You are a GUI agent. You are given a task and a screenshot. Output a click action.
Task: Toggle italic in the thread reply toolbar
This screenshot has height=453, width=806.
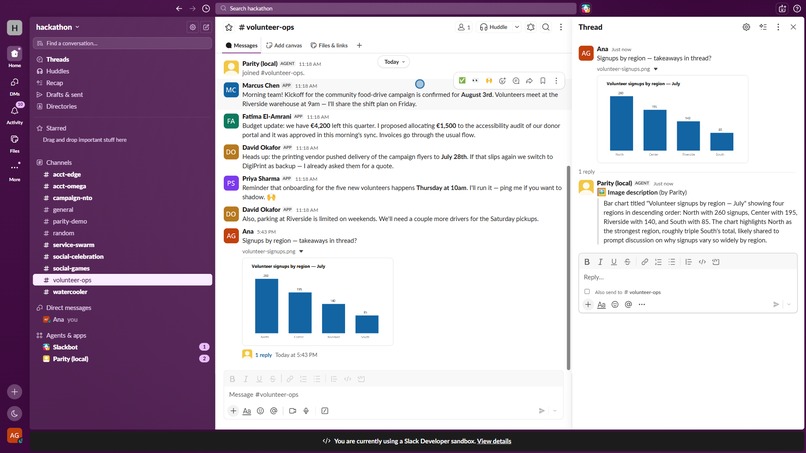tap(600, 262)
